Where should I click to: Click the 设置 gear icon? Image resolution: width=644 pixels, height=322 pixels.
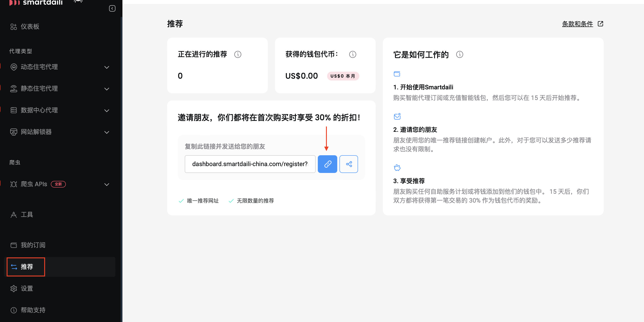pyautogui.click(x=13, y=288)
